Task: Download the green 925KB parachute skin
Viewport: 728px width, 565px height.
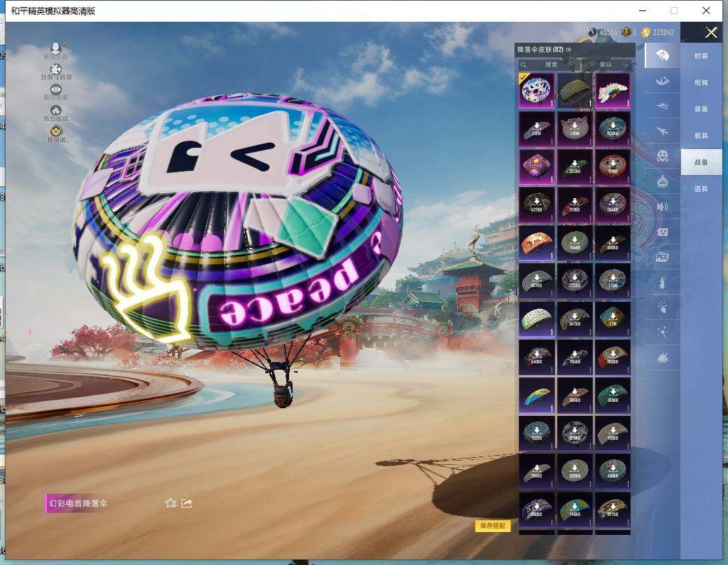Action: (x=574, y=167)
